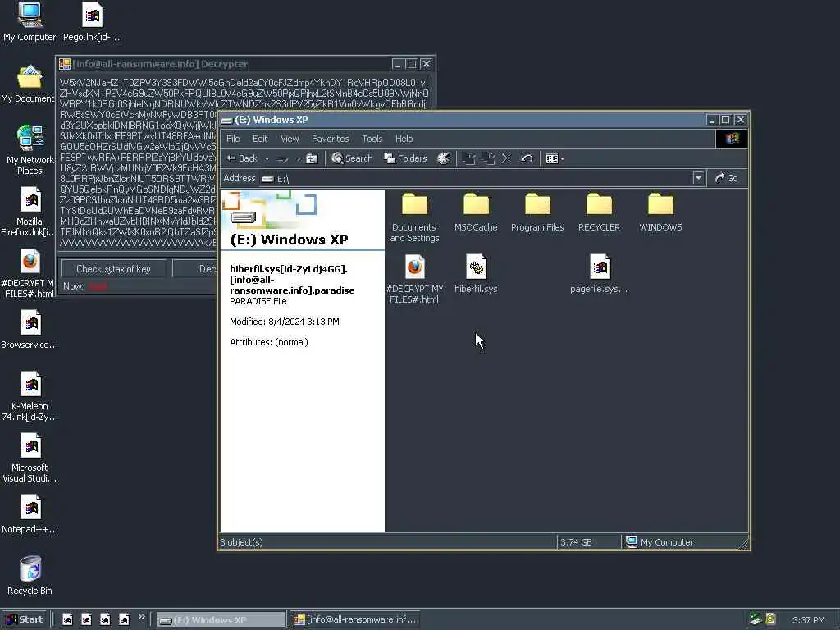Click the Explorer window title bar icon
Viewport: 840px width, 630px height.
(x=226, y=120)
